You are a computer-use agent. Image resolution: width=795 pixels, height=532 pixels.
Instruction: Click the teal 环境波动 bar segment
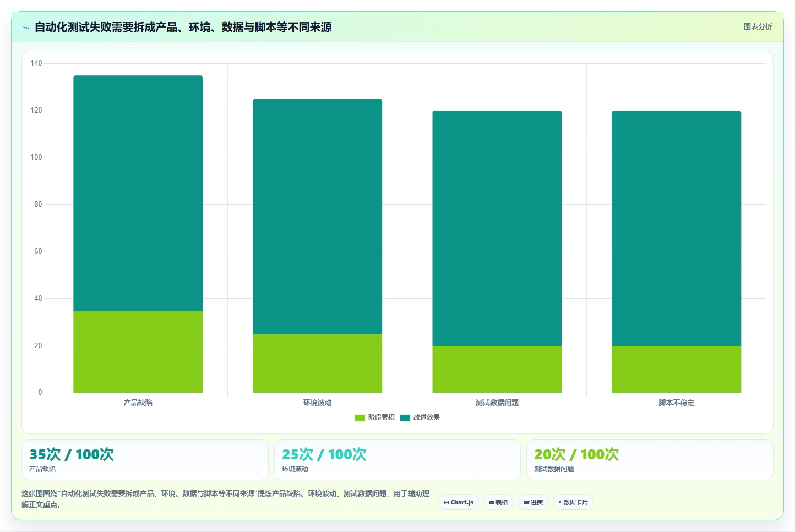coord(318,216)
